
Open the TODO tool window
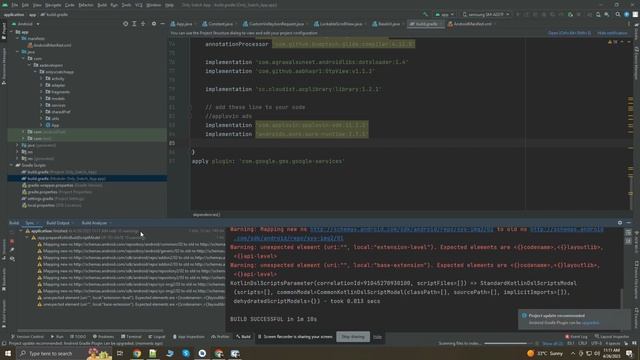tap(78, 337)
